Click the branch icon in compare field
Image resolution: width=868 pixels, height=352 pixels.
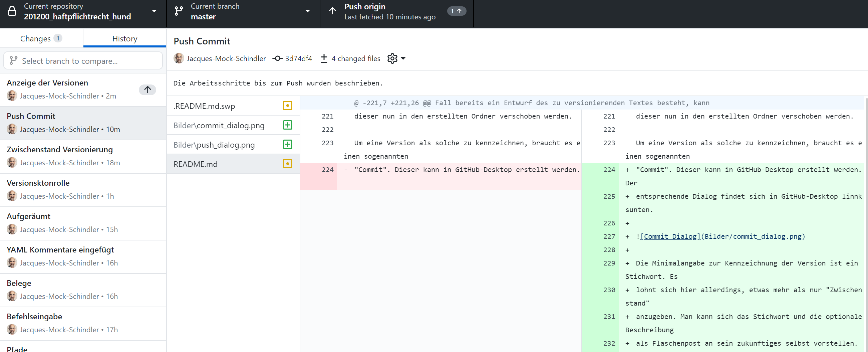[x=13, y=61]
